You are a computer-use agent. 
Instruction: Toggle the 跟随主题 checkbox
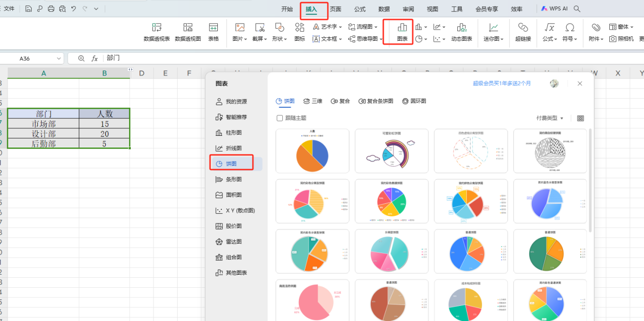click(x=280, y=118)
